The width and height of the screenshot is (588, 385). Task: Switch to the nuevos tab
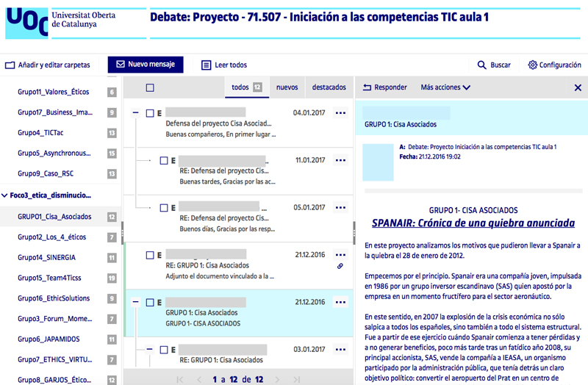287,87
